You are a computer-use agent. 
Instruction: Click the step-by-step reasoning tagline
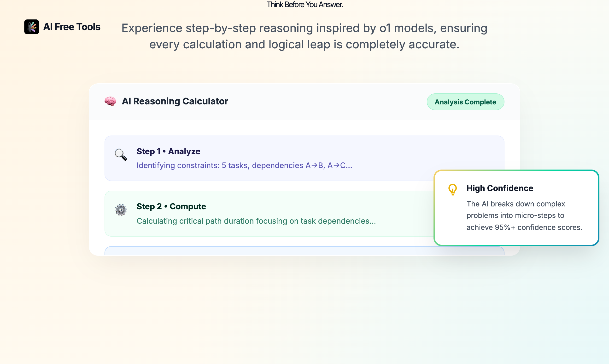click(304, 36)
